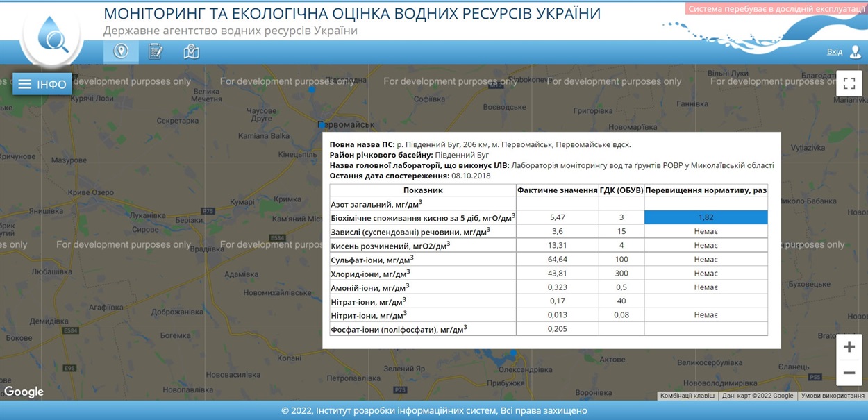This screenshot has width=868, height=420.
Task: Toggle fullscreen map view
Action: [x=849, y=84]
